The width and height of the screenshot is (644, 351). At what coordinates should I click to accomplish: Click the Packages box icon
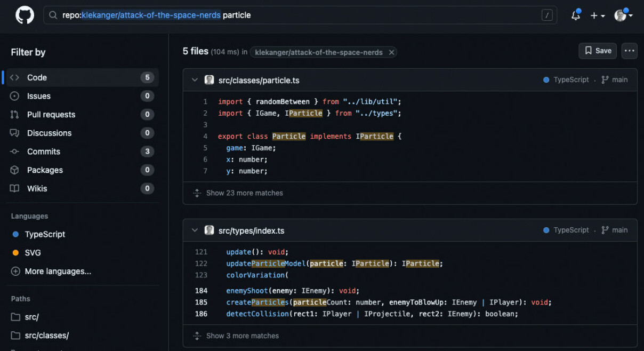15,170
